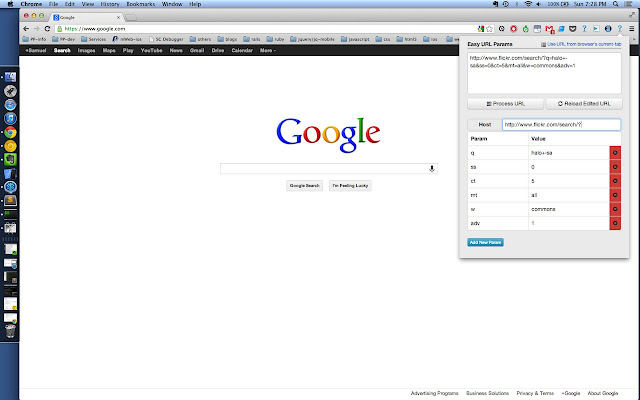
Task: Click the blue globe extension icon
Action: [x=608, y=29]
